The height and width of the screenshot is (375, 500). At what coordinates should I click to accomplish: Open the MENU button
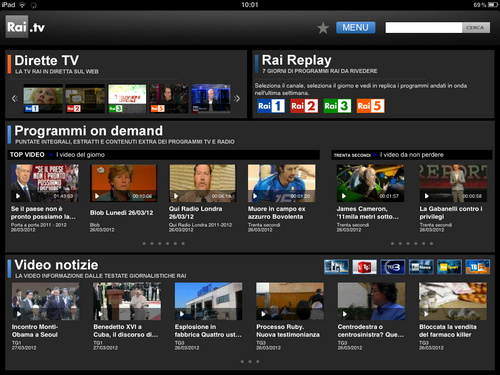pyautogui.click(x=356, y=27)
